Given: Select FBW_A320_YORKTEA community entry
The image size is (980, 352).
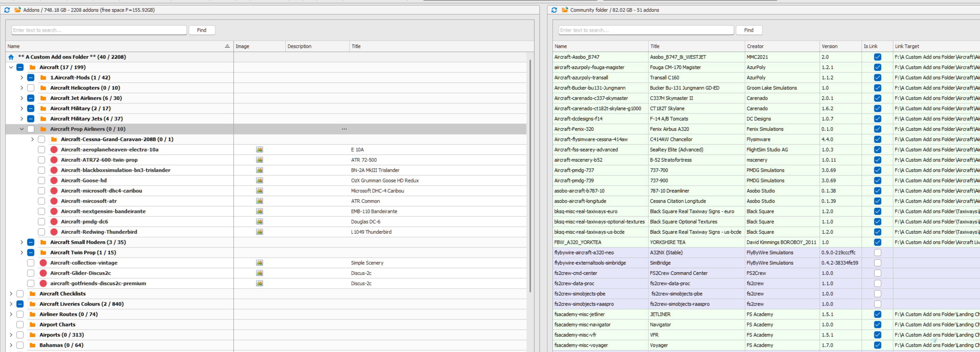Looking at the screenshot, I should coord(766,242).
